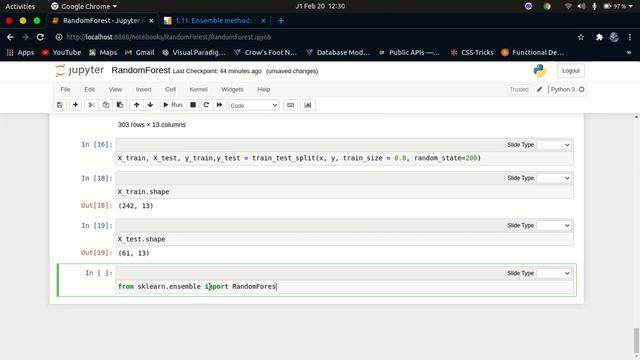
Task: Open the Gmail bookmark
Action: pos(140,52)
